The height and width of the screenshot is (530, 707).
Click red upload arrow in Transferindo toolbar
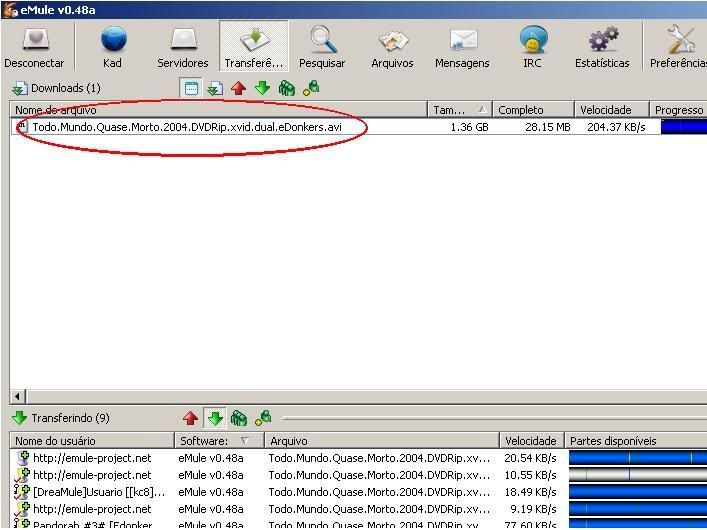(x=191, y=418)
